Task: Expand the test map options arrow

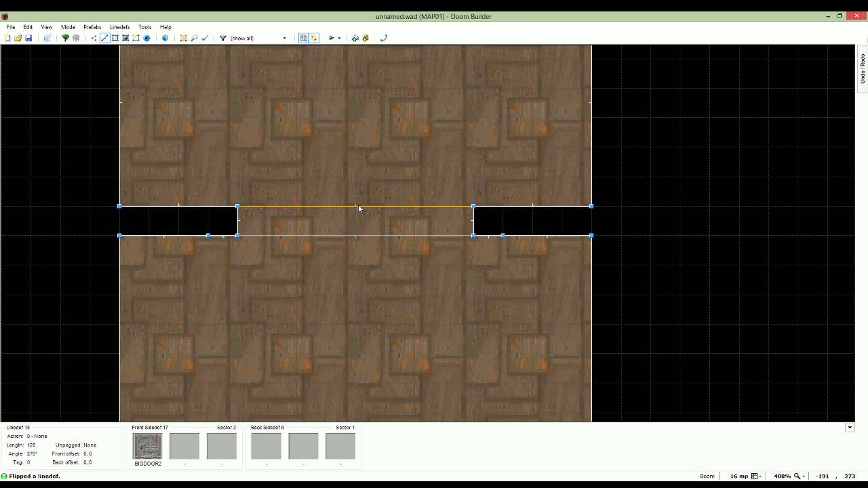Action: [x=339, y=38]
